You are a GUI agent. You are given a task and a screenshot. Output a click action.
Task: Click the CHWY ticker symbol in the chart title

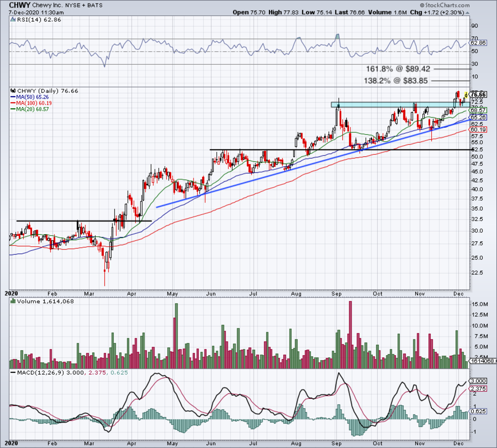point(19,5)
